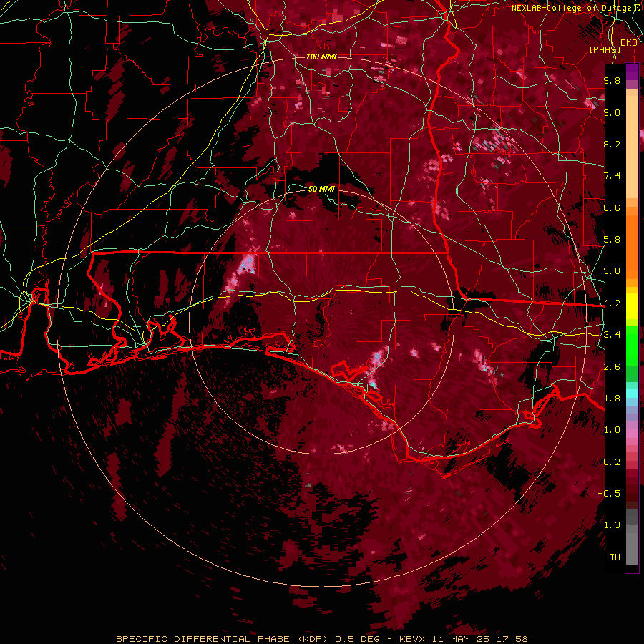Click the 2.6 color scale value
Image resolution: width=644 pixels, height=644 pixels.
coord(612,367)
